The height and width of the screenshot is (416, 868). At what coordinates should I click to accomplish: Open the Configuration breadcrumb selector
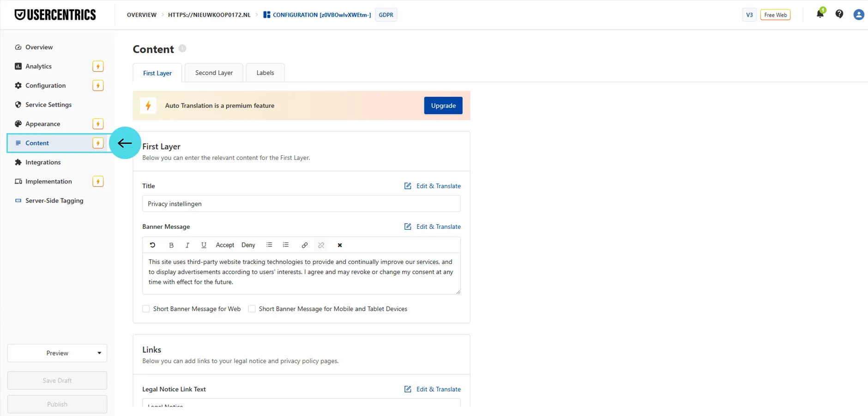317,15
